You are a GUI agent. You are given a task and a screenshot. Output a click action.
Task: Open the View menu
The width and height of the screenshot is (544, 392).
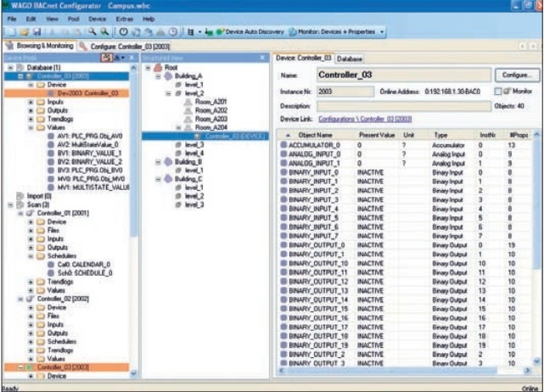pyautogui.click(x=52, y=19)
